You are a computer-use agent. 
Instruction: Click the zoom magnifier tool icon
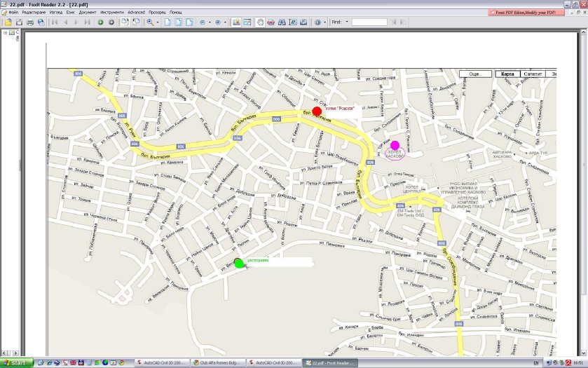point(150,22)
